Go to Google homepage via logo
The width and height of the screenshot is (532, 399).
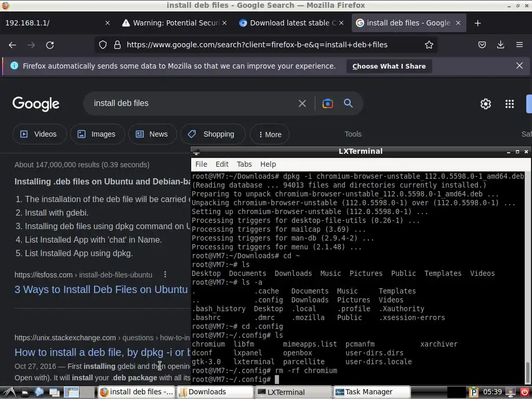(x=36, y=104)
